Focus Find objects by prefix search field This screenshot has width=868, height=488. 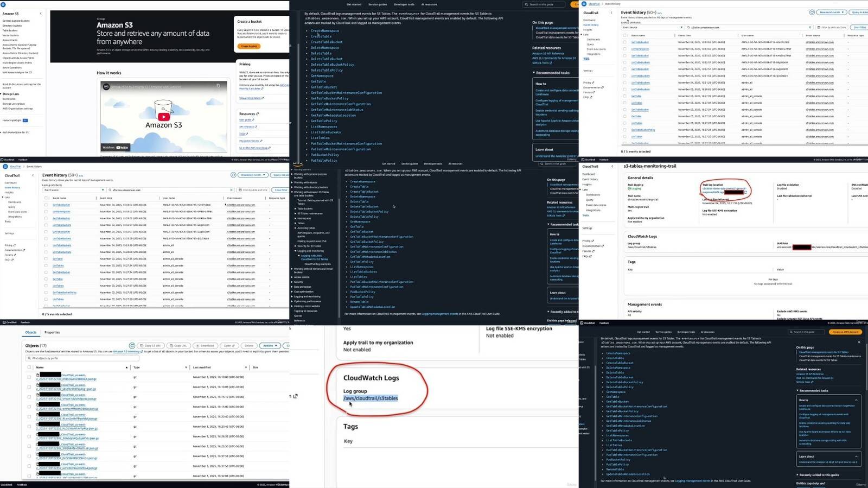(x=81, y=358)
